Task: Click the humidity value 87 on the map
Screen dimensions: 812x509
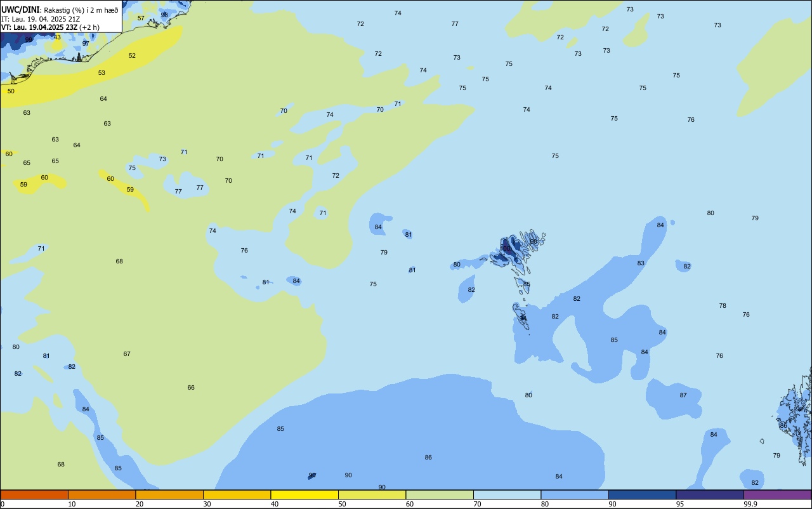Action: point(683,395)
